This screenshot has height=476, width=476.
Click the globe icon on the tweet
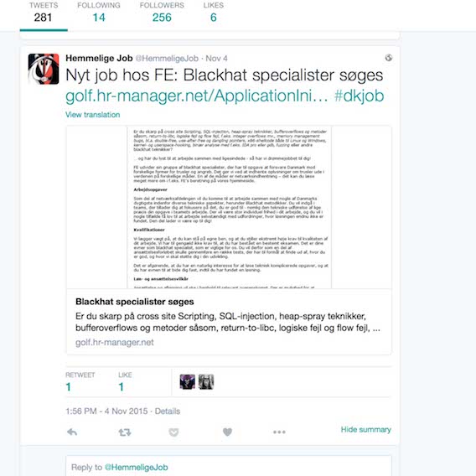pos(389,58)
